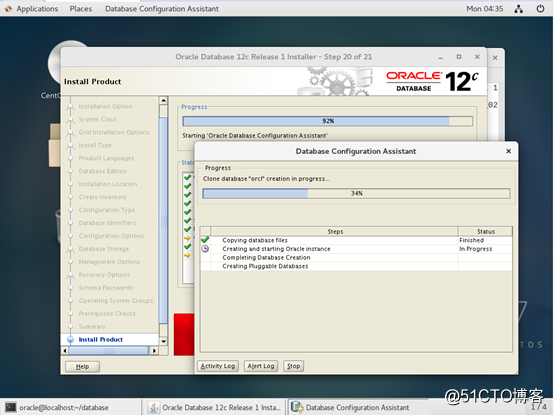Select Install Type step in sidebar
This screenshot has width=554, height=415.
click(x=95, y=145)
